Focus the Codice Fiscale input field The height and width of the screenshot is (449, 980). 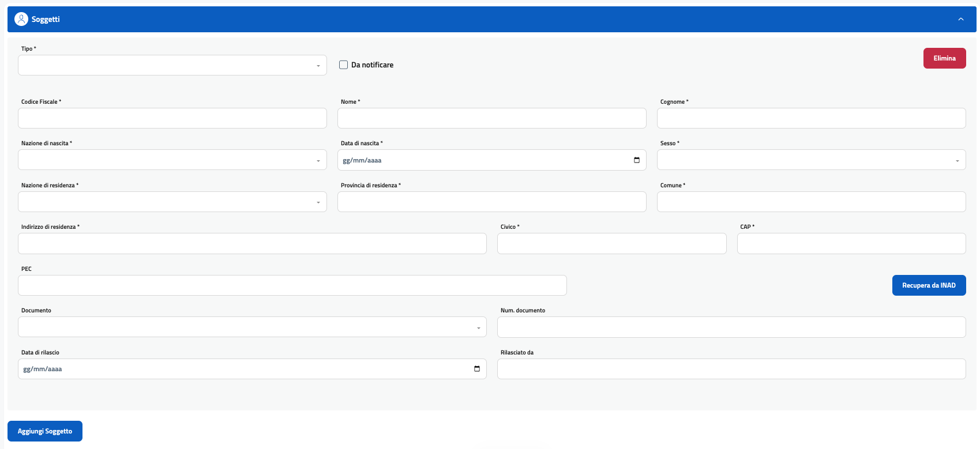tap(172, 118)
